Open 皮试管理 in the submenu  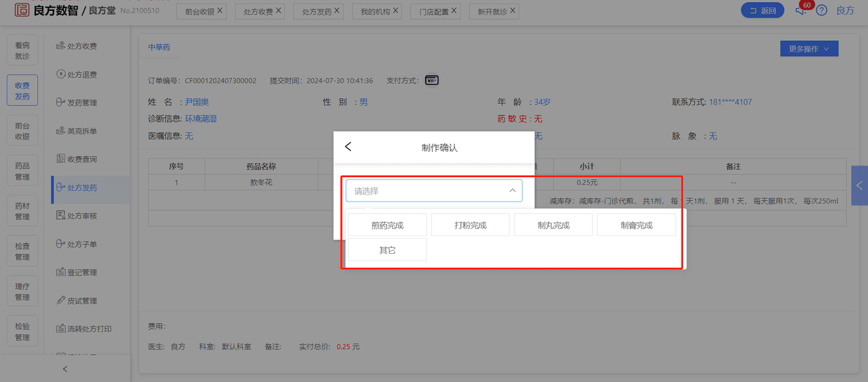(83, 301)
